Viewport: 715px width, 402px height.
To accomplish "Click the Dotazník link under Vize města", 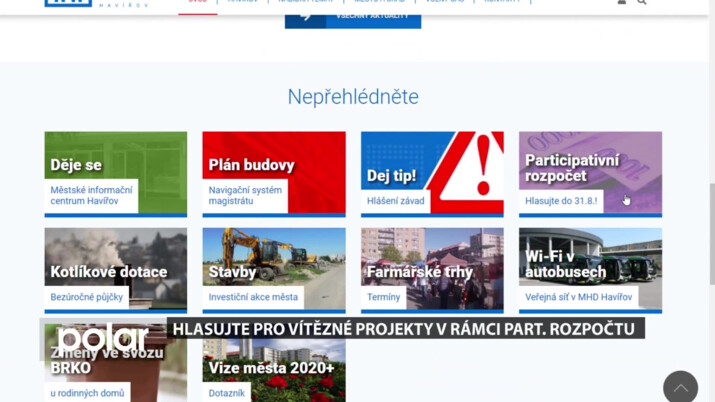I will (227, 393).
